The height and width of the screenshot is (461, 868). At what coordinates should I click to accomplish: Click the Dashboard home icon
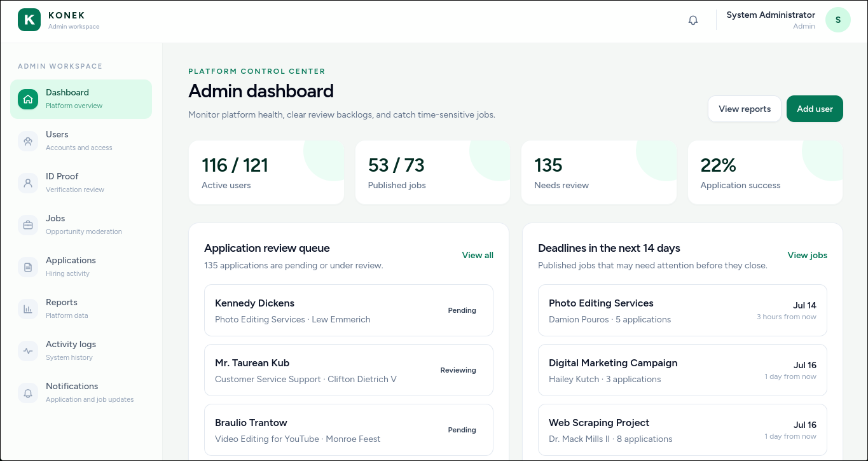pyautogui.click(x=28, y=99)
